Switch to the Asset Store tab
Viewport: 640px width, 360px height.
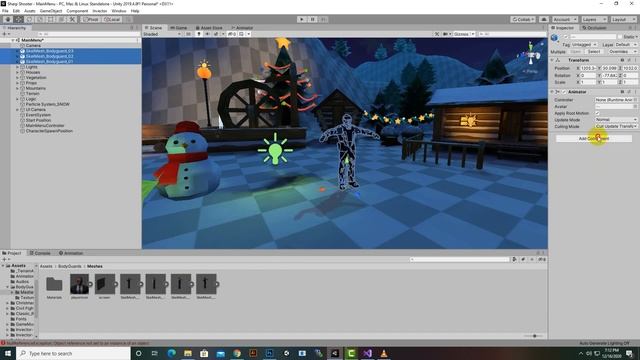[209, 28]
